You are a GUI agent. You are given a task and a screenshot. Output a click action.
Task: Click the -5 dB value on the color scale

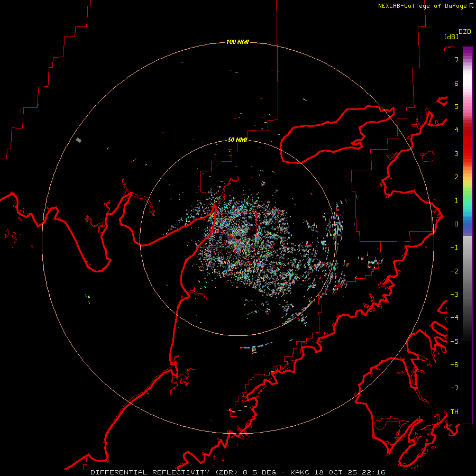coord(454,342)
